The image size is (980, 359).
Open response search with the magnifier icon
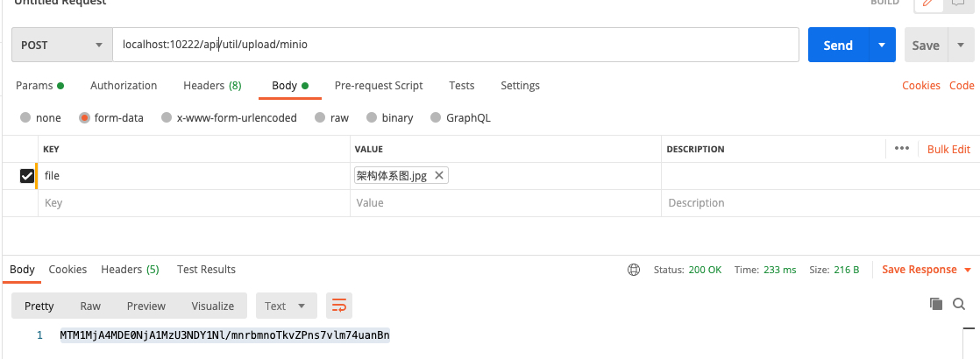point(959,304)
